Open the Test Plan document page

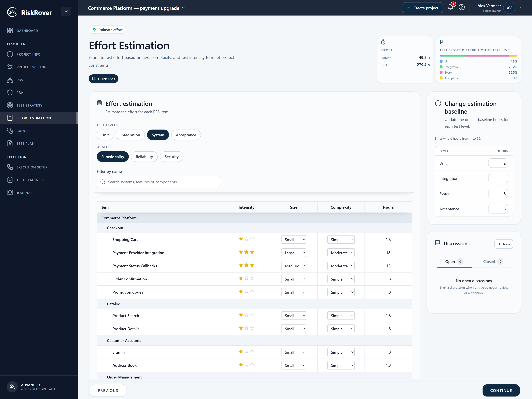coord(39,144)
